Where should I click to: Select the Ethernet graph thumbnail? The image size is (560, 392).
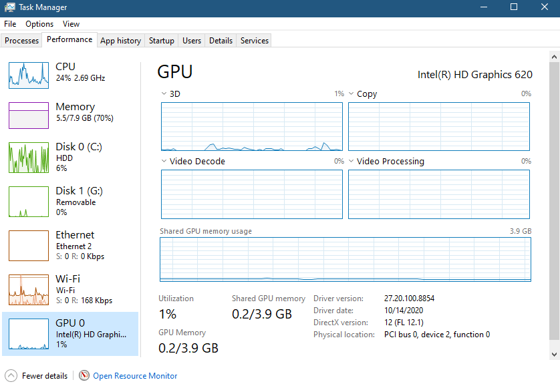29,246
